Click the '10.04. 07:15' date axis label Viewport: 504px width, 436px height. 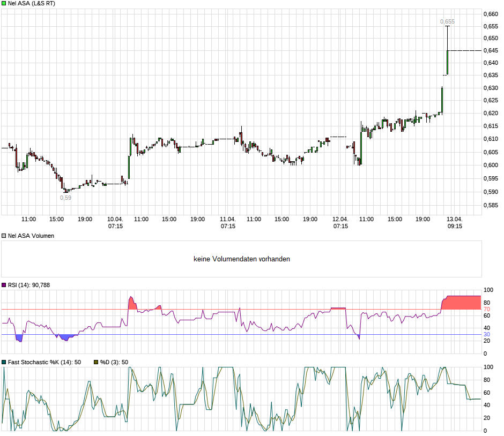click(x=115, y=222)
